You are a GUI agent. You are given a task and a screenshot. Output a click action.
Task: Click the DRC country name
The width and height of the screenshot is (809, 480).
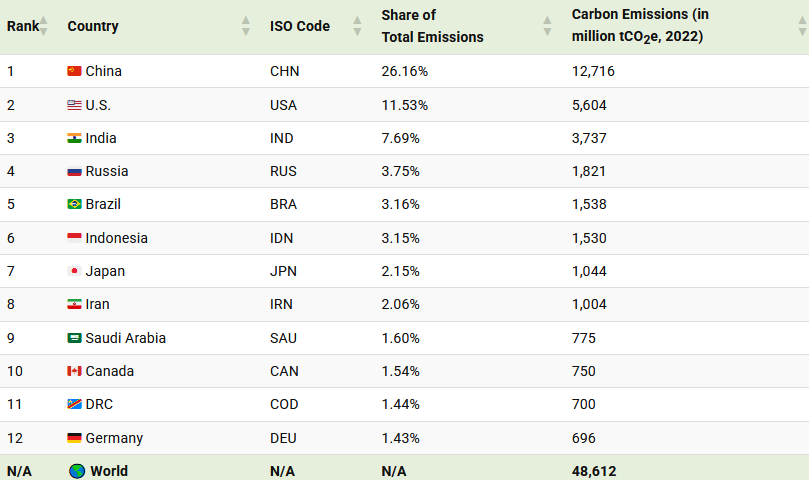(101, 404)
